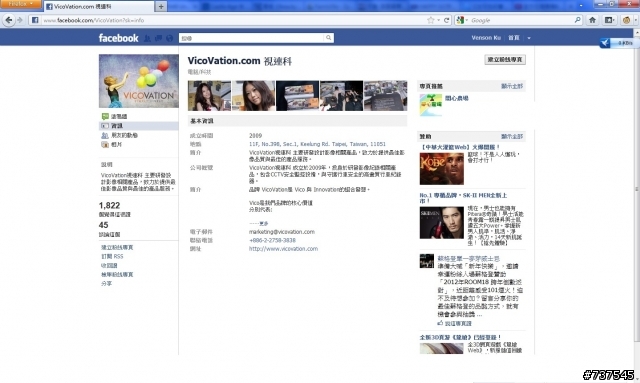Viewport: 640px width, 383px height.
Task: Select the Info (資訊) sidebar tab
Action: point(139,126)
